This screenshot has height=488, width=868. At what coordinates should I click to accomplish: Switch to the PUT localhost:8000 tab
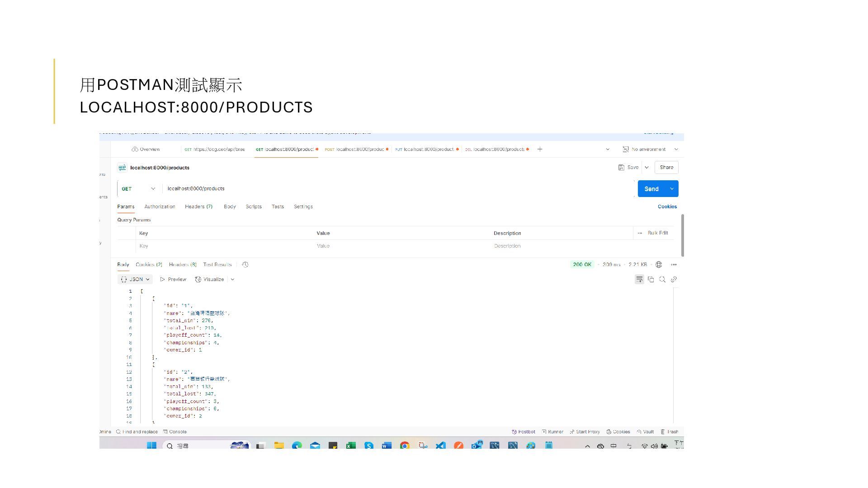click(427, 149)
